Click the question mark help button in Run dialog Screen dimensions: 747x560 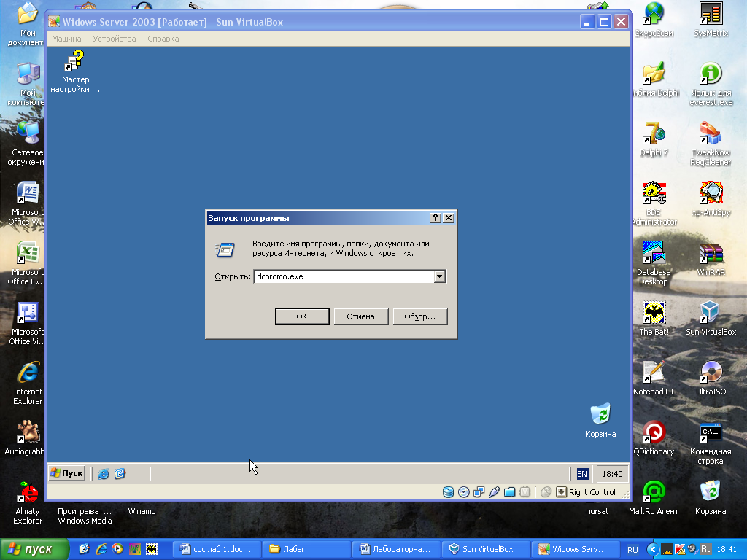pos(435,217)
